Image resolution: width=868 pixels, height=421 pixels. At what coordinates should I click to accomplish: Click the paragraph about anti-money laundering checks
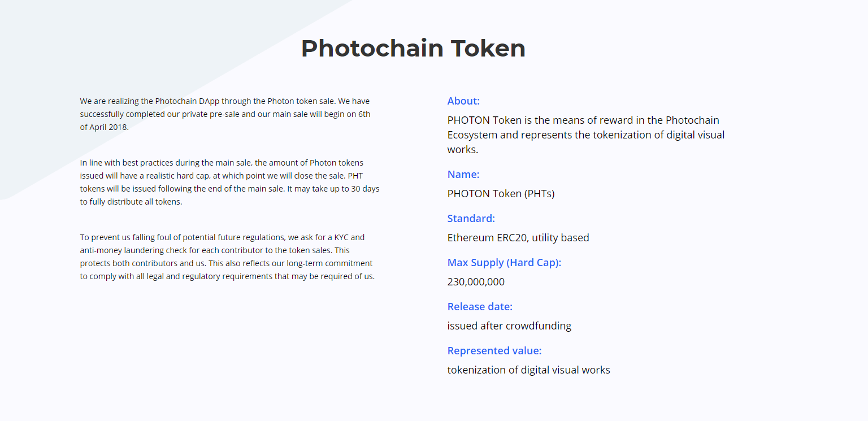pyautogui.click(x=227, y=257)
